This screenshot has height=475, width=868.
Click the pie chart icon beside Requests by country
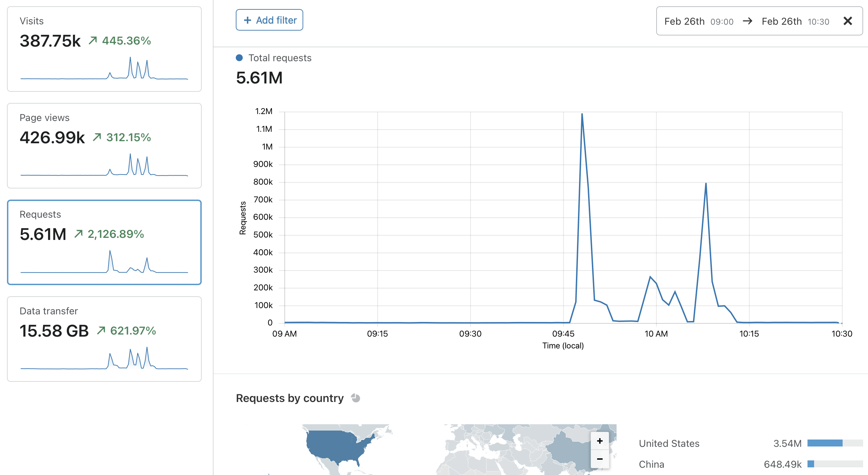click(355, 398)
